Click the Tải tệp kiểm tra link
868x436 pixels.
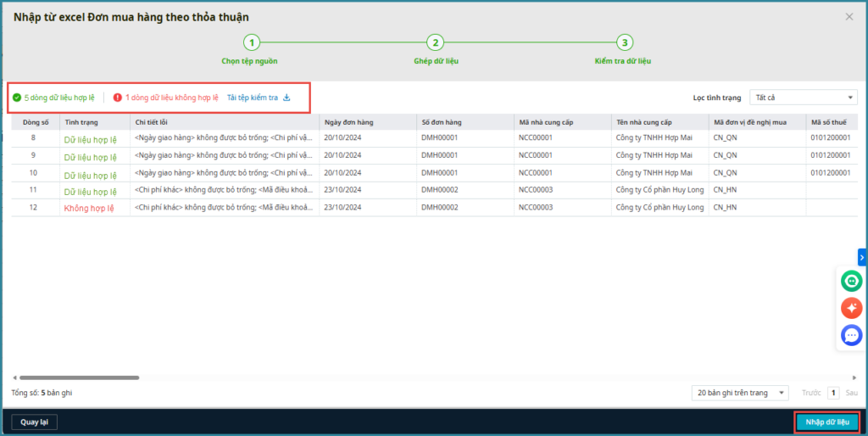(253, 98)
